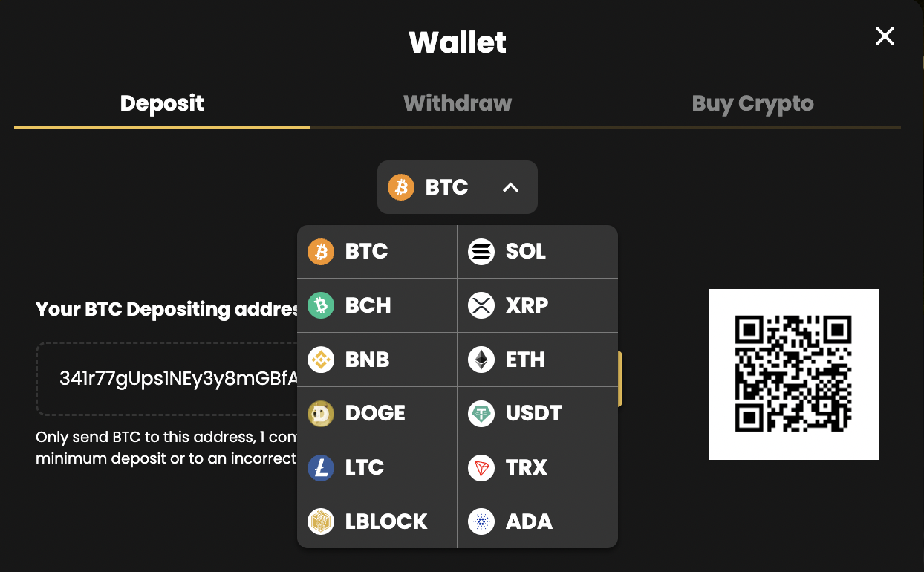Screen dimensions: 924x572
Task: Click the blue Litecoin icon
Action: (x=321, y=468)
